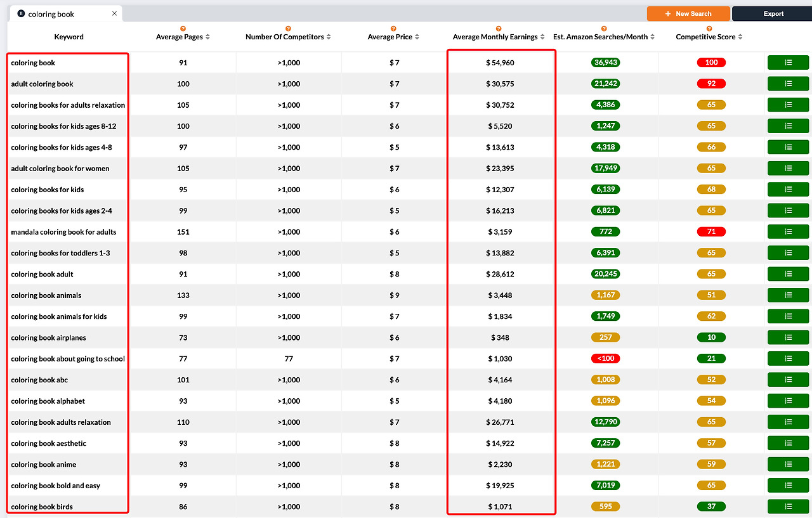Open details list for "toddlers 1-3" row

(788, 253)
